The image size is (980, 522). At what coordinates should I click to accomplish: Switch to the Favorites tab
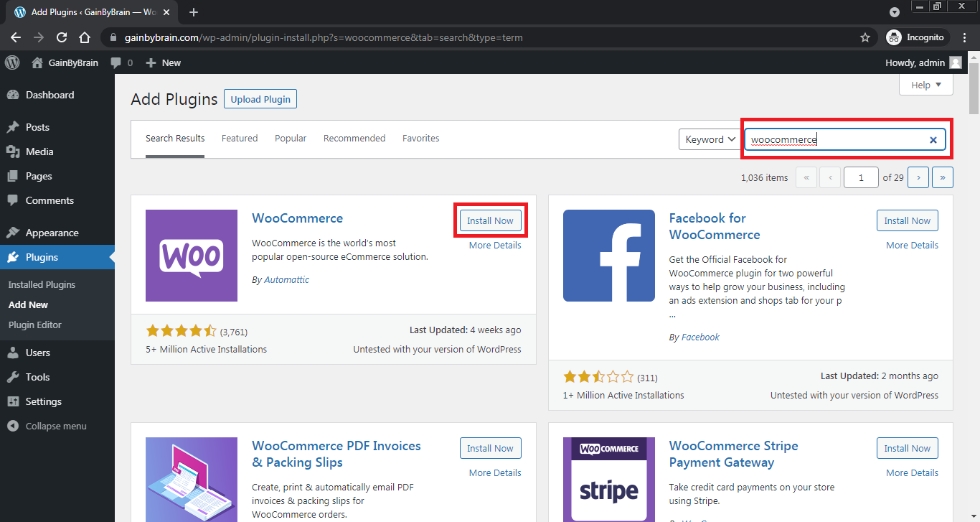(421, 138)
